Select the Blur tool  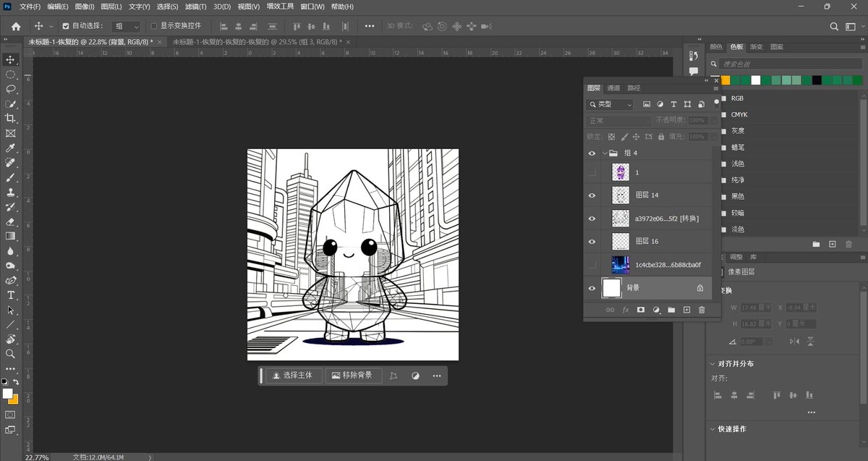(11, 250)
